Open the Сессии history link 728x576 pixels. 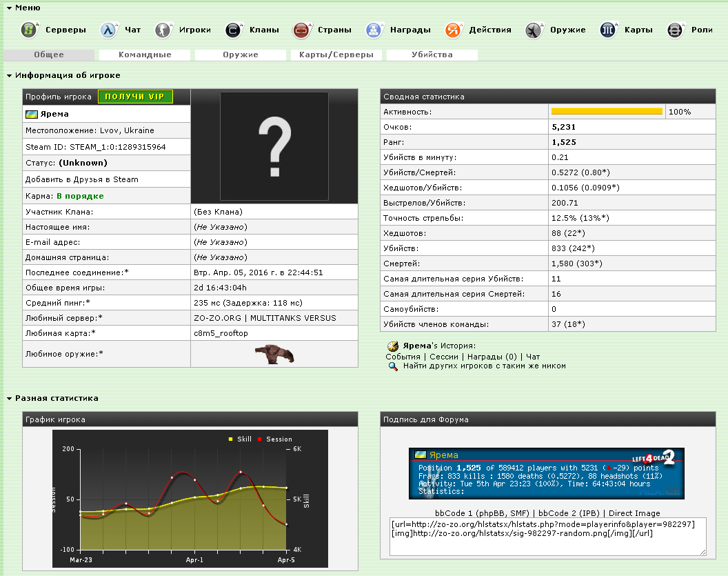tap(443, 357)
